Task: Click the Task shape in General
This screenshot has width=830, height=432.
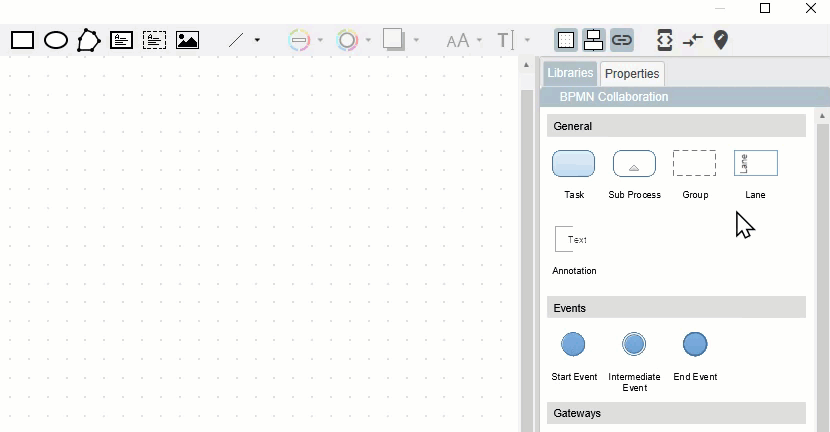Action: pos(573,164)
